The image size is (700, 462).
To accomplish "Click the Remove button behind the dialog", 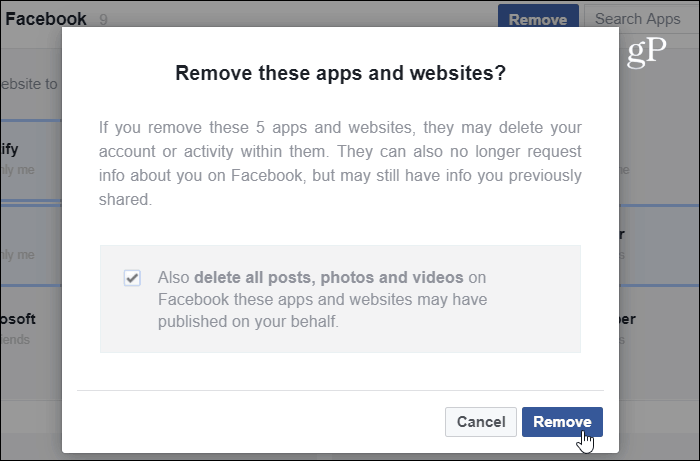I will [538, 16].
